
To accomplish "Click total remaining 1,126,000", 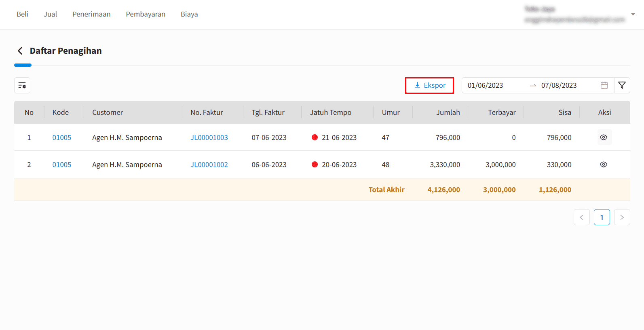I will 555,190.
